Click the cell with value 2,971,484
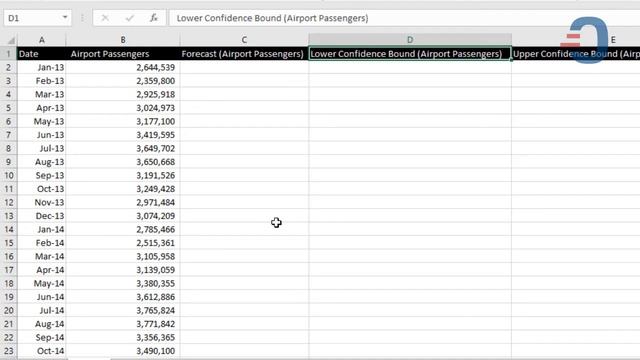 pyautogui.click(x=122, y=202)
